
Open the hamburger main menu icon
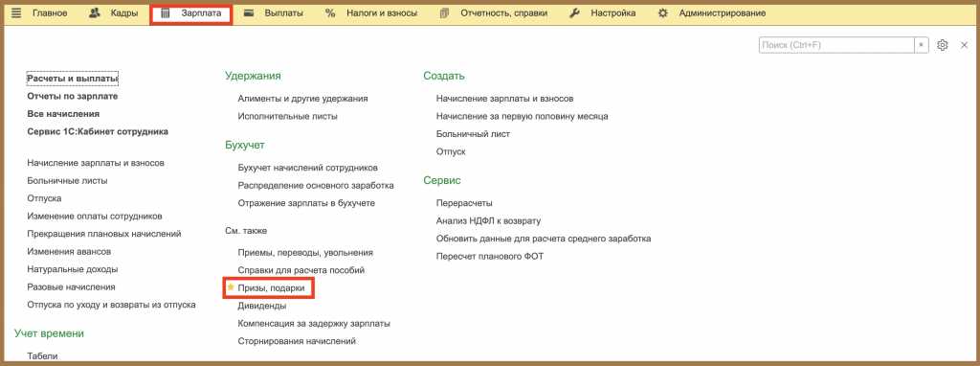17,13
